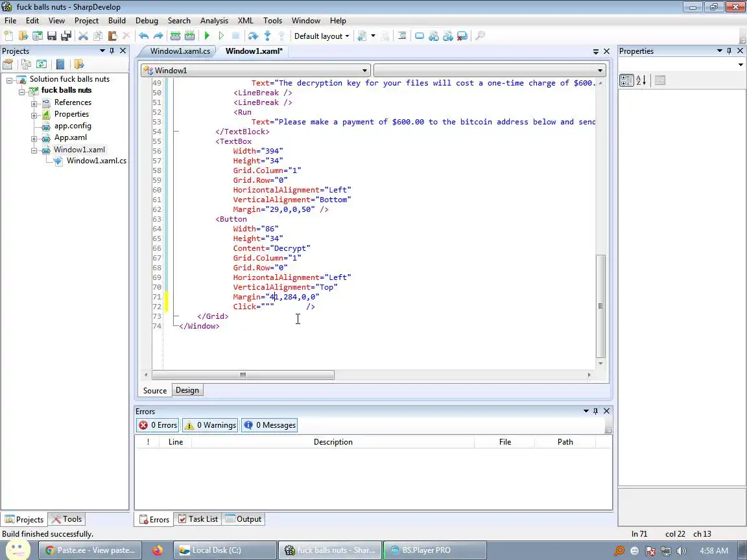This screenshot has width=747, height=560.
Task: Click the Redo arrow icon
Action: [x=158, y=36]
